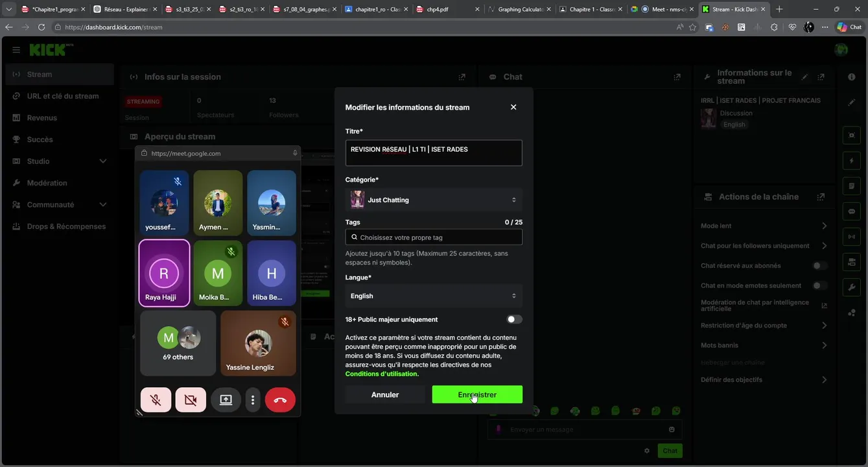Open more options in the Meet popup
The height and width of the screenshot is (467, 868).
[x=253, y=400]
